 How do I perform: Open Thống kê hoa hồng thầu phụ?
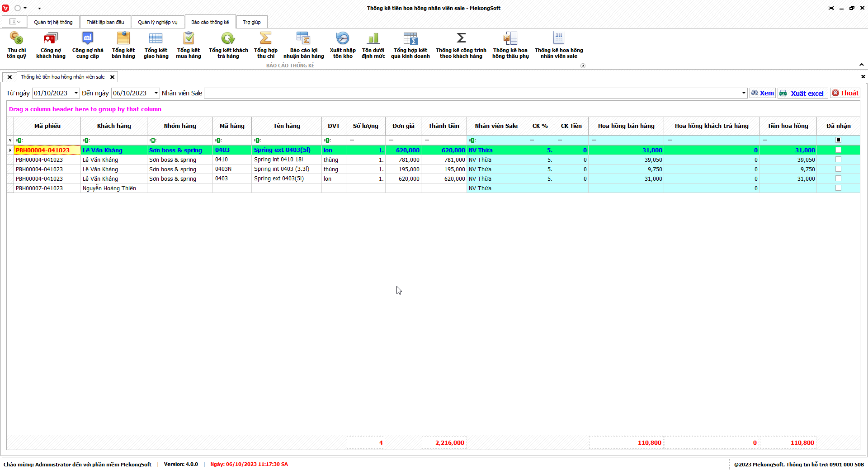(x=510, y=45)
